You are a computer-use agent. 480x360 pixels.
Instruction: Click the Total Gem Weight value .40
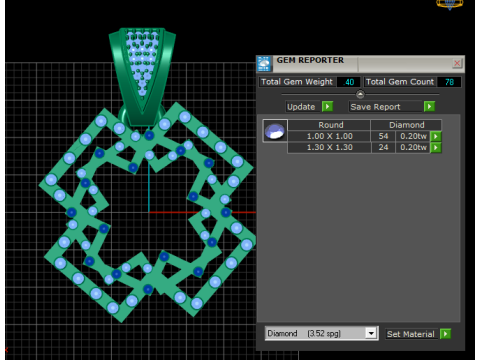tap(348, 82)
